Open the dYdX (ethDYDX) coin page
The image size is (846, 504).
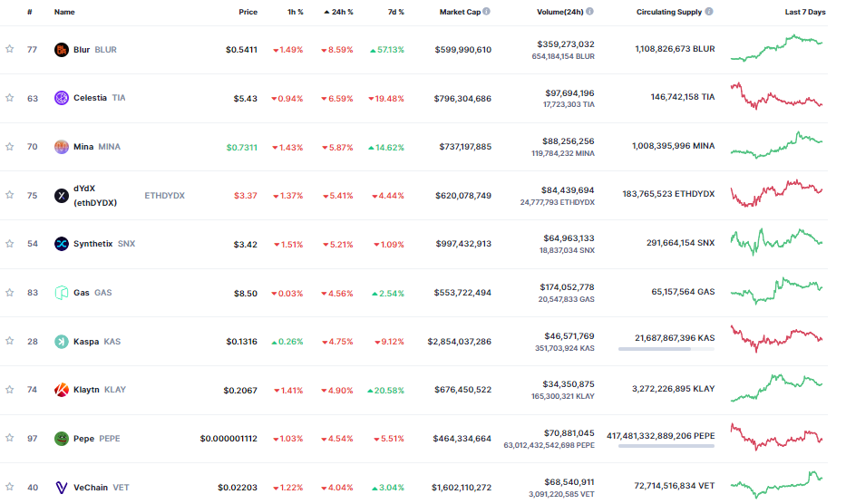coord(129,195)
